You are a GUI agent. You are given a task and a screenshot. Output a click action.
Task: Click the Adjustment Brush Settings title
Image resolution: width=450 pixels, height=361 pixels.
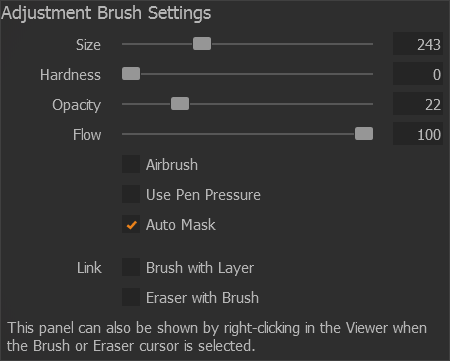106,13
